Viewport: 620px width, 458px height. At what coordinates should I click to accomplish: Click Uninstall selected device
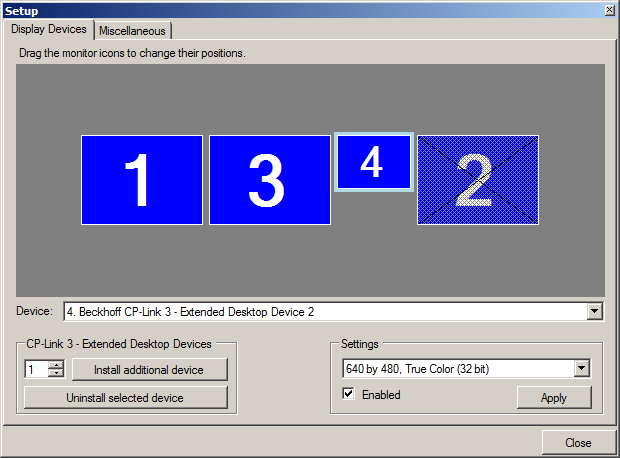[125, 397]
